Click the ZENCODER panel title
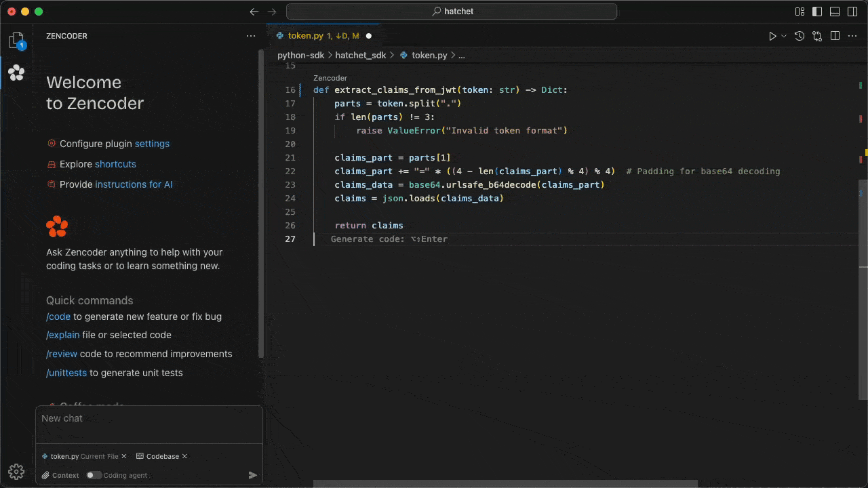 click(x=66, y=36)
